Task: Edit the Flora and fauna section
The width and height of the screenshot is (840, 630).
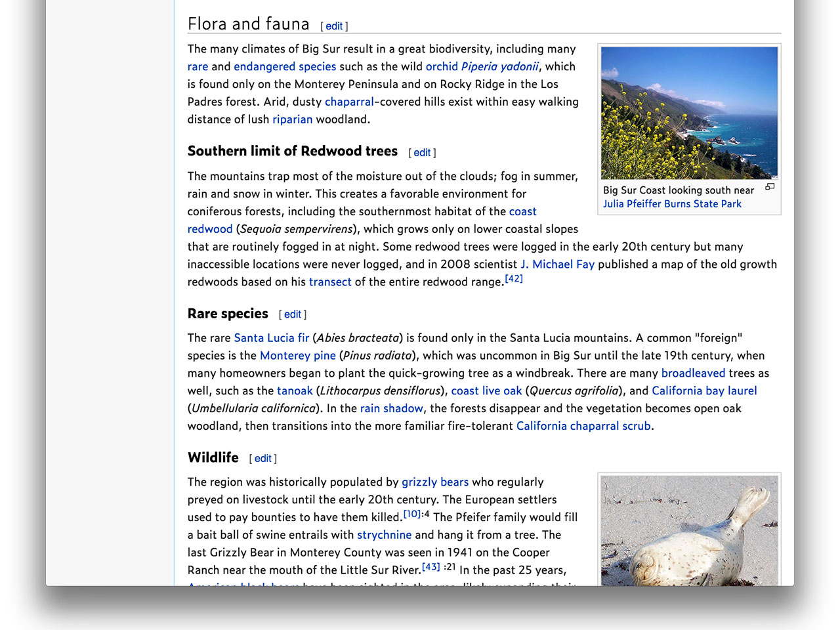Action: pyautogui.click(x=334, y=26)
